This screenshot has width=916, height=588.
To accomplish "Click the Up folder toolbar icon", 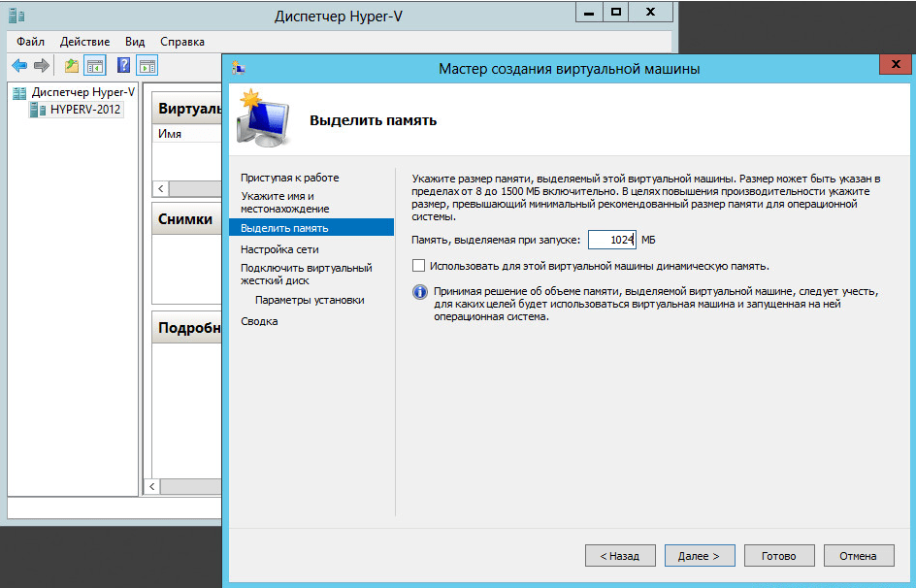I will coord(71,65).
